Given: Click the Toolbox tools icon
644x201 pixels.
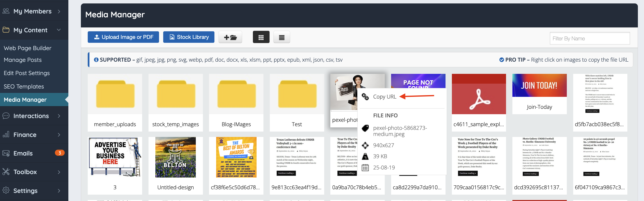Looking at the screenshot, I should [x=6, y=172].
